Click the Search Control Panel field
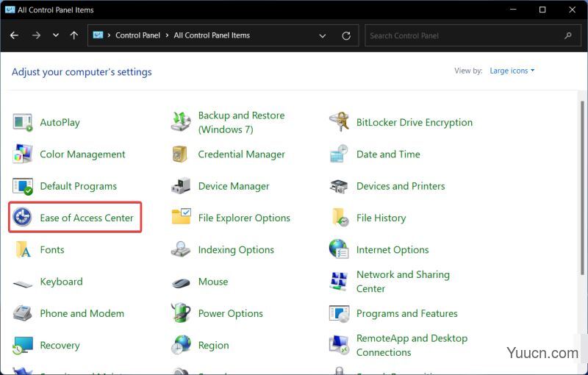This screenshot has width=588, height=375. tap(473, 35)
